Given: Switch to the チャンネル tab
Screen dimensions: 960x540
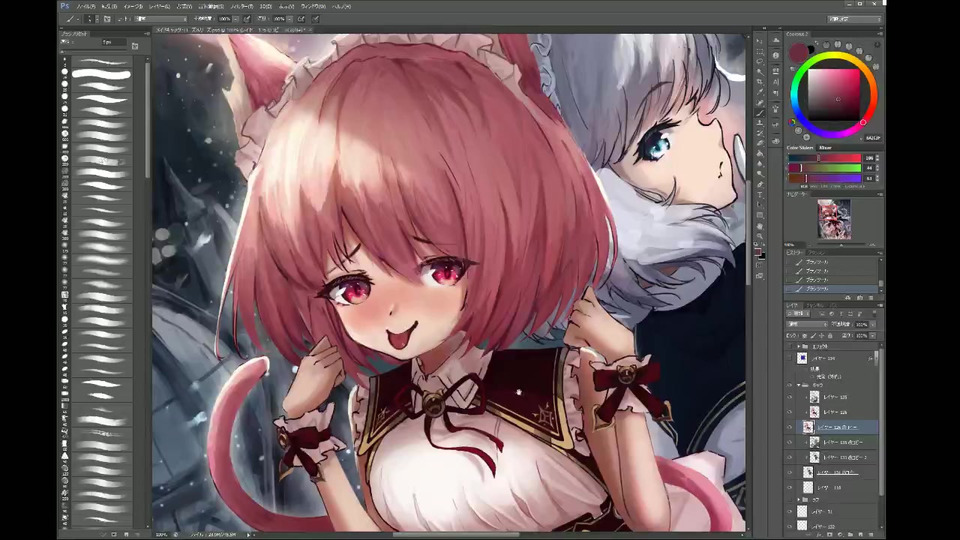Looking at the screenshot, I should click(x=814, y=306).
